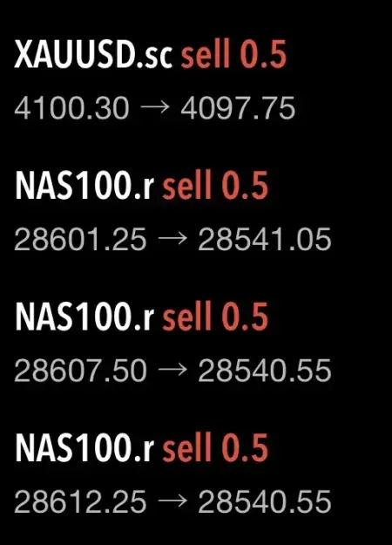The height and width of the screenshot is (545, 392).
Task: Tap sell 0.5 on the 28607.50 trade
Action: pyautogui.click(x=215, y=316)
